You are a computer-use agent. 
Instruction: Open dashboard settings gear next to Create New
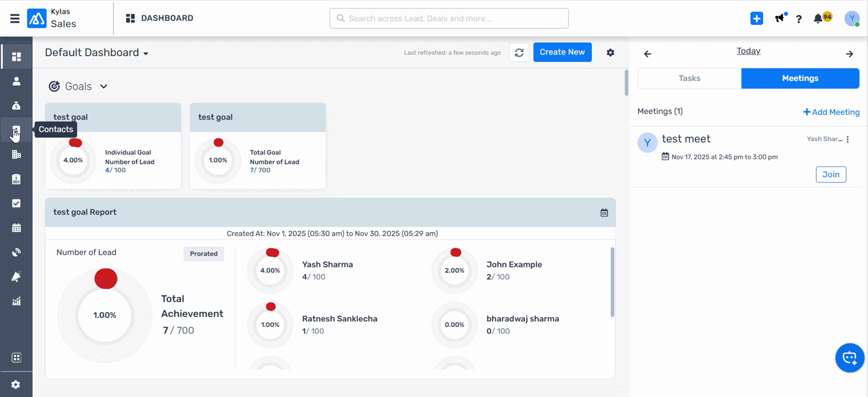610,52
